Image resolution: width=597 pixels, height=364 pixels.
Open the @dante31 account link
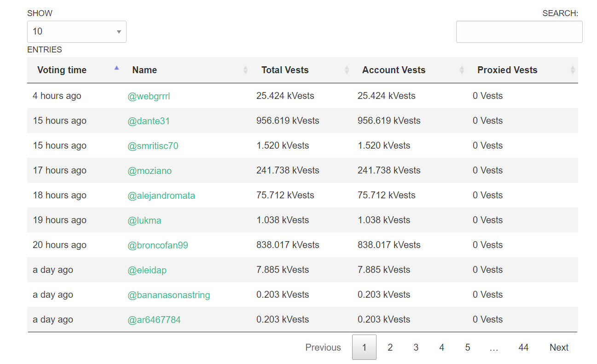[149, 121]
